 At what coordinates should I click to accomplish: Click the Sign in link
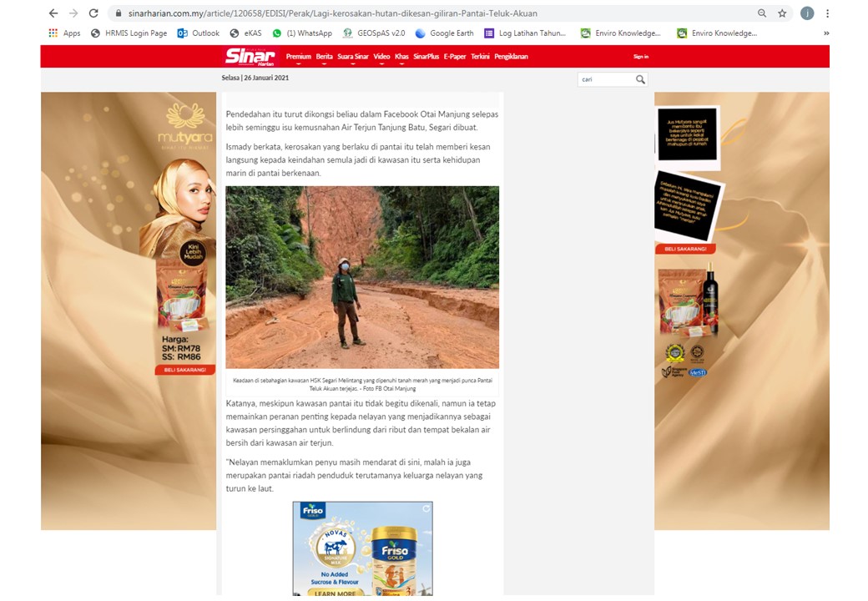(640, 57)
